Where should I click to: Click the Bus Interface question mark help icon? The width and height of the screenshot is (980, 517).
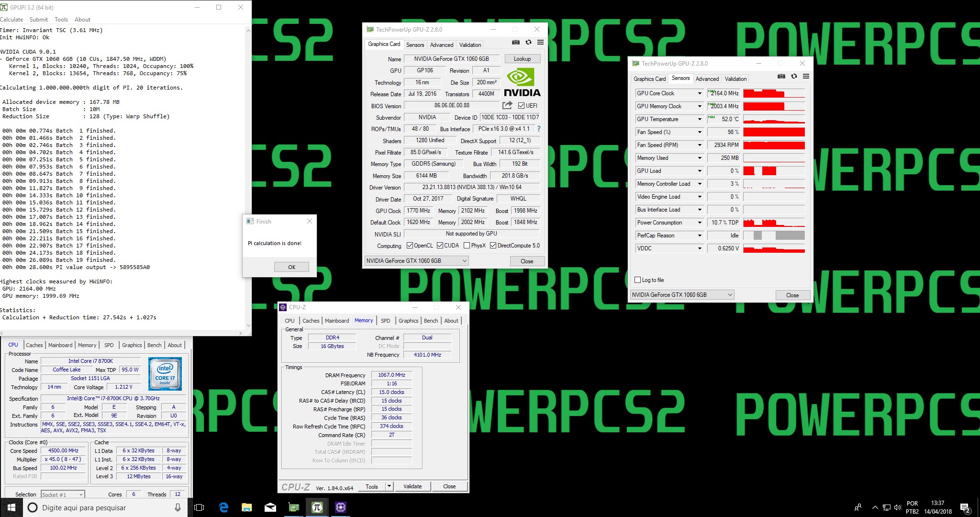539,129
